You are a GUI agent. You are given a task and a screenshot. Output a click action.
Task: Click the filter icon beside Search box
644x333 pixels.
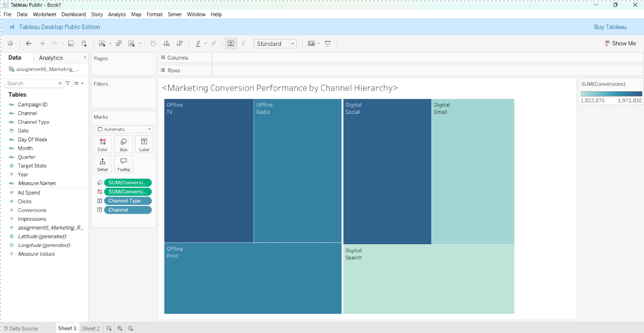tap(68, 83)
